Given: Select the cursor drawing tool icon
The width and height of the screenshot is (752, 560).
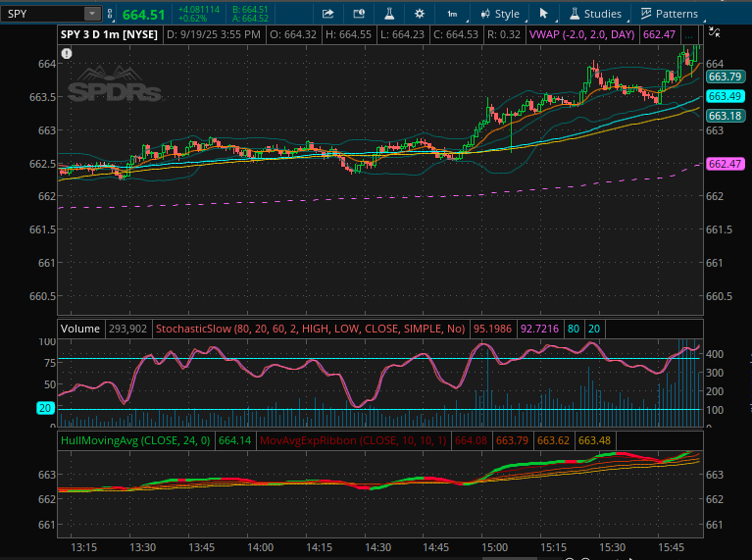Looking at the screenshot, I should [x=544, y=14].
